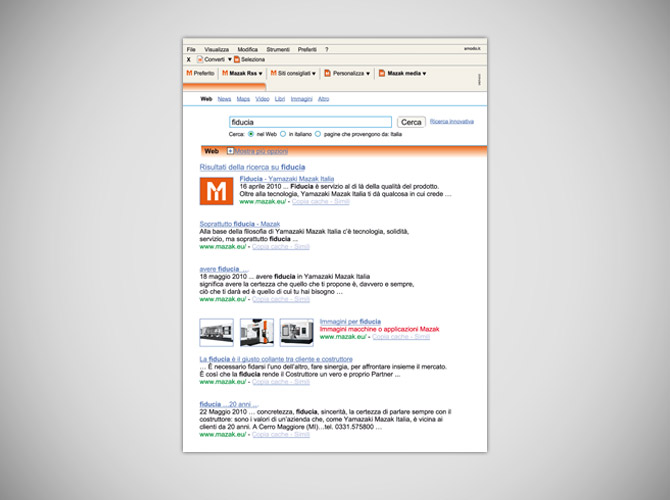Click www.mazak.eu under the 20 anni result
Screen dimensions: 670x500
[x=223, y=434]
